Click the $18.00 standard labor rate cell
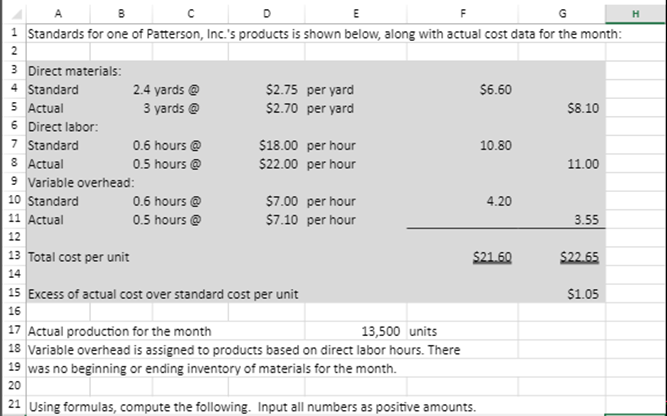This screenshot has width=667, height=416. click(x=266, y=145)
